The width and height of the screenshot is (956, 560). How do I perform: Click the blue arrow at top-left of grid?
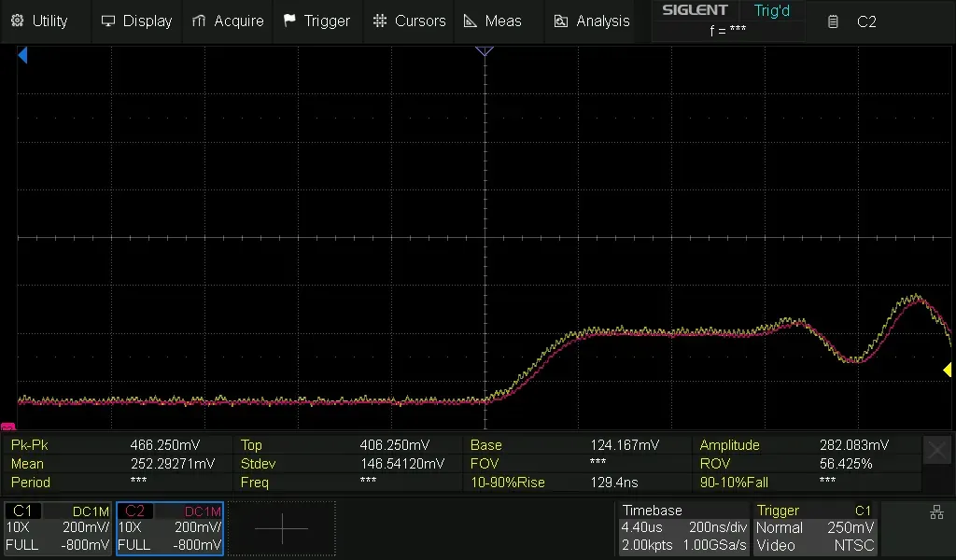pyautogui.click(x=22, y=56)
